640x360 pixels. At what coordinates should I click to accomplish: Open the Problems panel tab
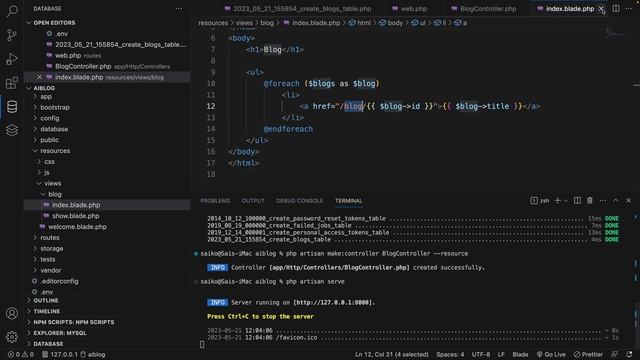pyautogui.click(x=215, y=200)
